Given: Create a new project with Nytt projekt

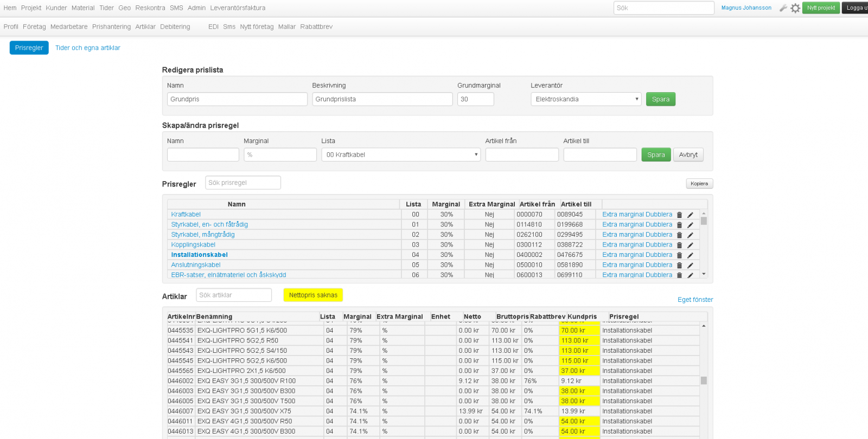Looking at the screenshot, I should (821, 8).
